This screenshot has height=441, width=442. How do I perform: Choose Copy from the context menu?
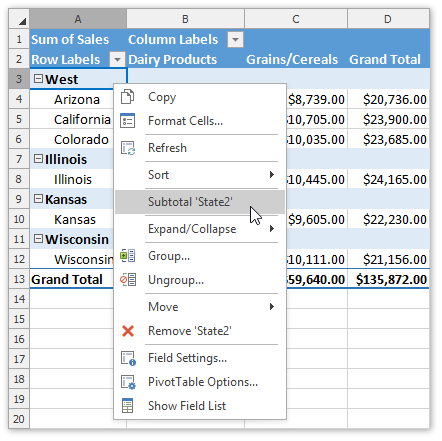click(199, 97)
